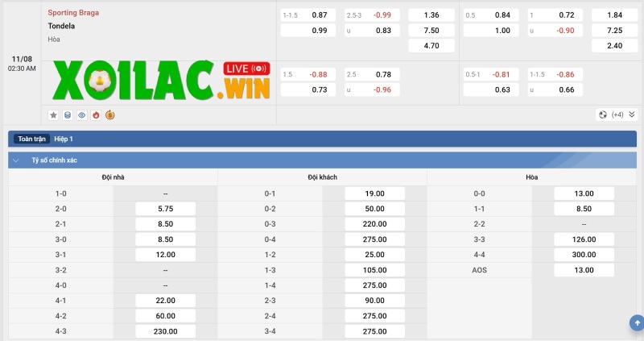This screenshot has width=644, height=341.
Task: Pick 0-0 draw odds 13.00
Action: 584,193
